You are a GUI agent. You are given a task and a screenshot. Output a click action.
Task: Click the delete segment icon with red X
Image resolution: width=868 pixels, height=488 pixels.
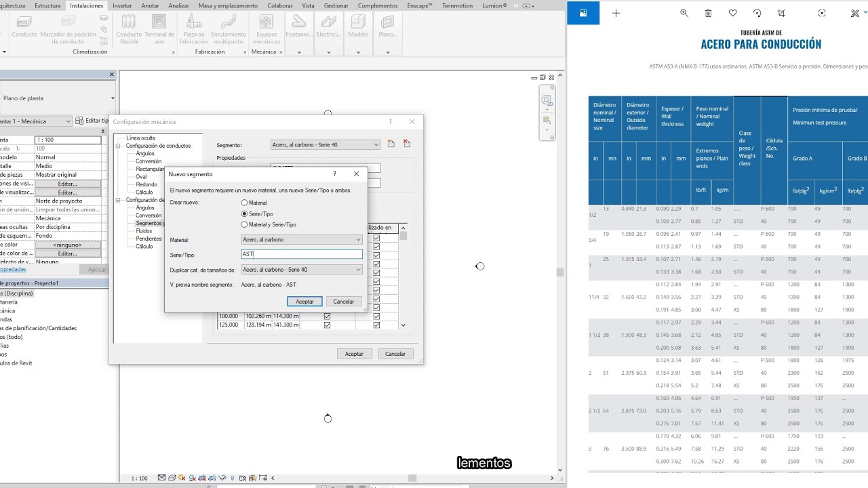tap(407, 144)
